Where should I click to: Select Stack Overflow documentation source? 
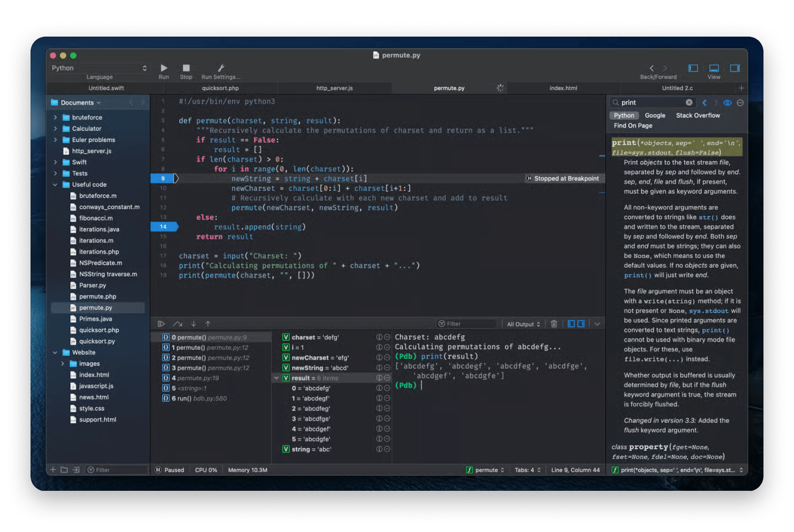pos(698,115)
